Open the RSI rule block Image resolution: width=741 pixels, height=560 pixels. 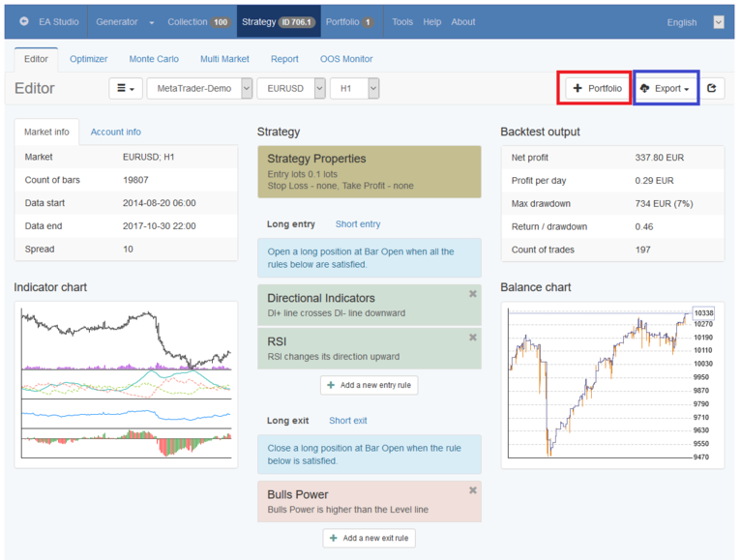tap(370, 349)
